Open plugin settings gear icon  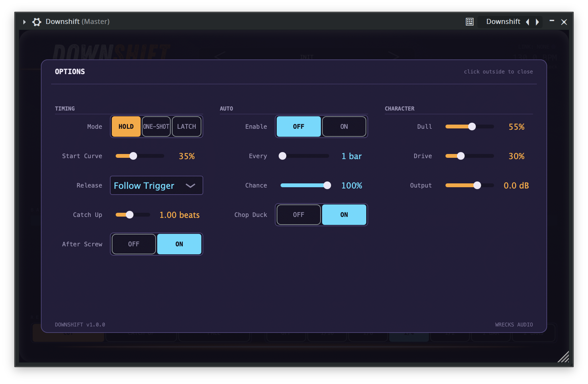click(37, 22)
